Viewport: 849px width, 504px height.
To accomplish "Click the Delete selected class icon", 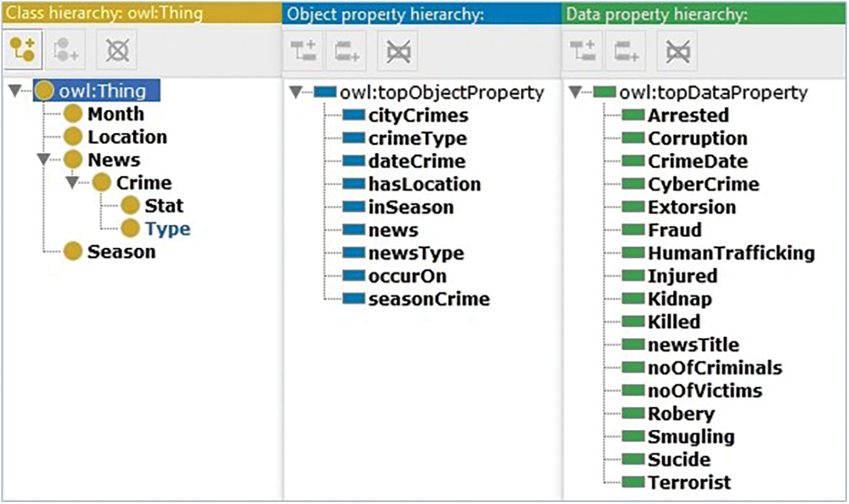I will 116,51.
